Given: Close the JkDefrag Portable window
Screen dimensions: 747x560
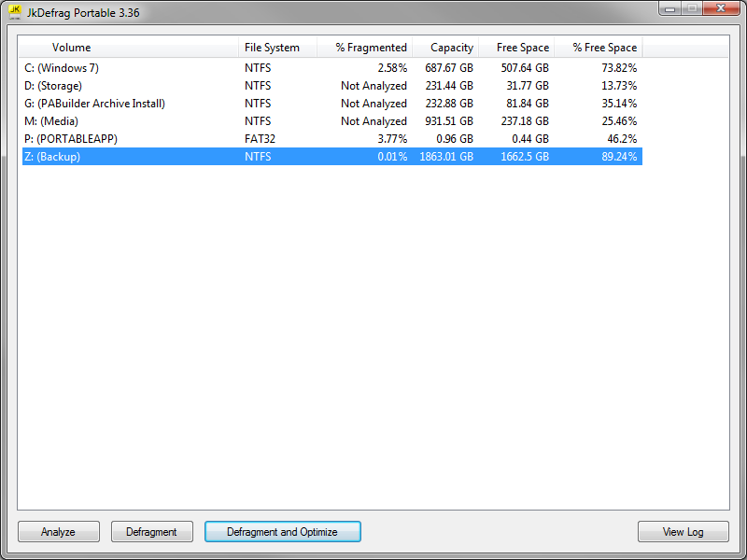Looking at the screenshot, I should point(719,7).
